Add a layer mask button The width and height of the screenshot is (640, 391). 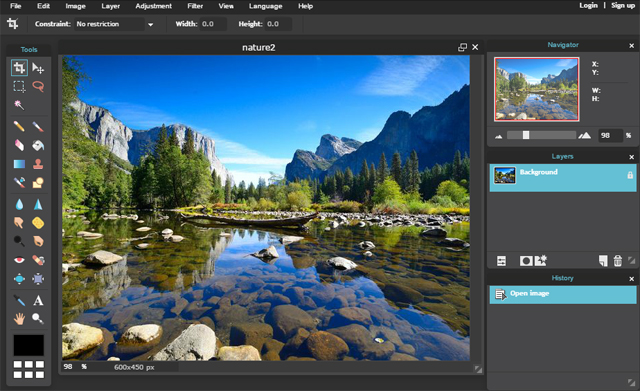(526, 261)
